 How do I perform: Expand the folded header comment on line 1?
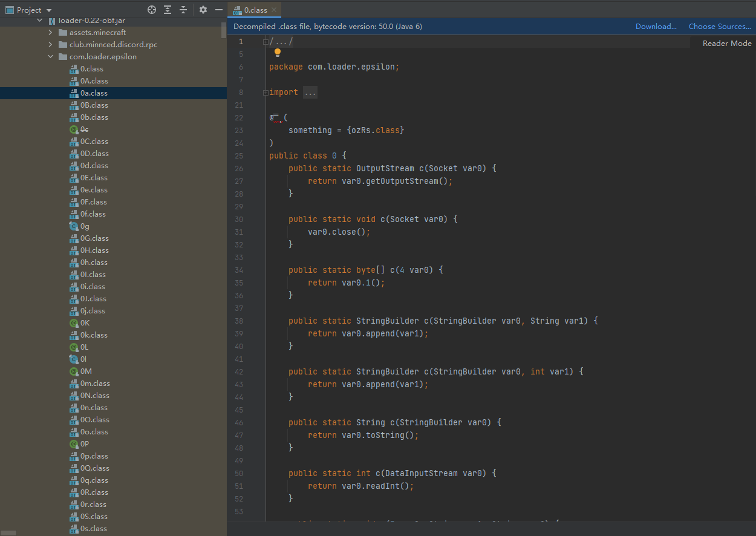click(265, 41)
